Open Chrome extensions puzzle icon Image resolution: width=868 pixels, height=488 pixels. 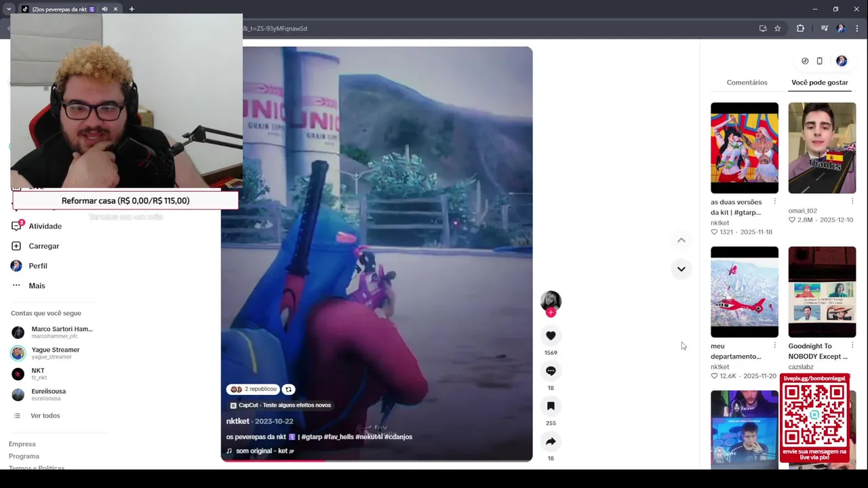(800, 28)
